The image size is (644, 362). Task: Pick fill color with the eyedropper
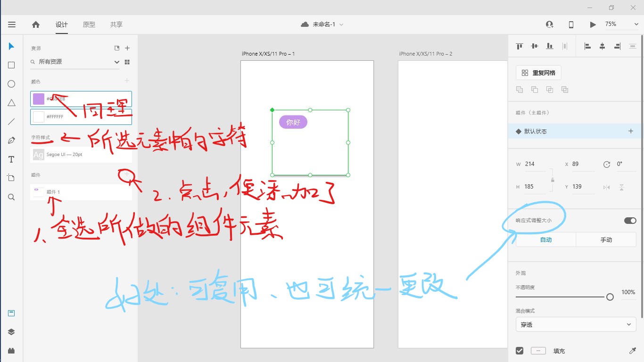[x=632, y=351]
